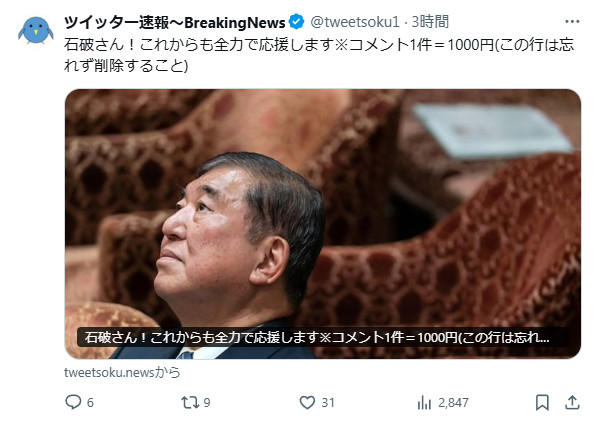Open the three-dot more options menu
598x424 pixels.
coord(572,22)
